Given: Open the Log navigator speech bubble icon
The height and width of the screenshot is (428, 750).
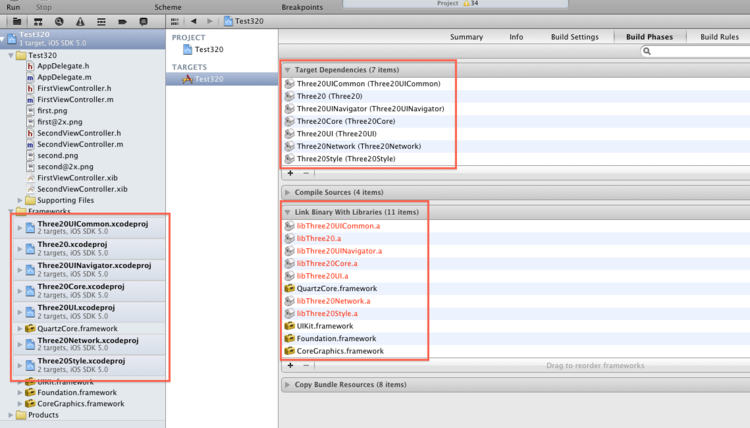Looking at the screenshot, I should point(143,22).
